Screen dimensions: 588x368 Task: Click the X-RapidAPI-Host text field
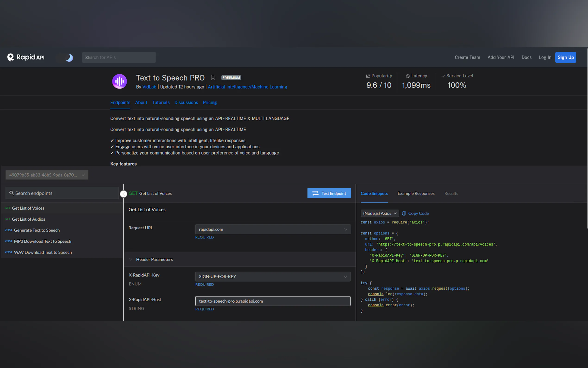coord(273,301)
